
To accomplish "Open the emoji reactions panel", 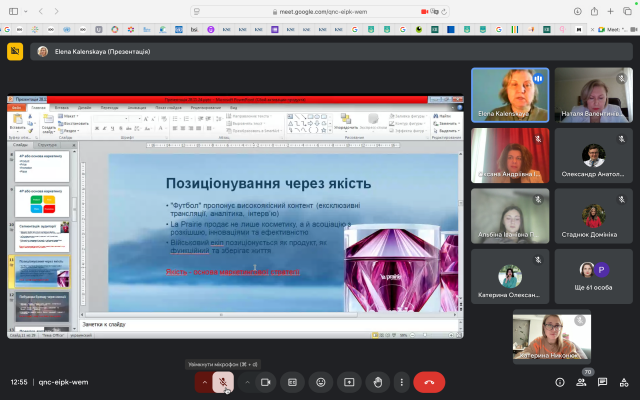I will click(x=321, y=381).
